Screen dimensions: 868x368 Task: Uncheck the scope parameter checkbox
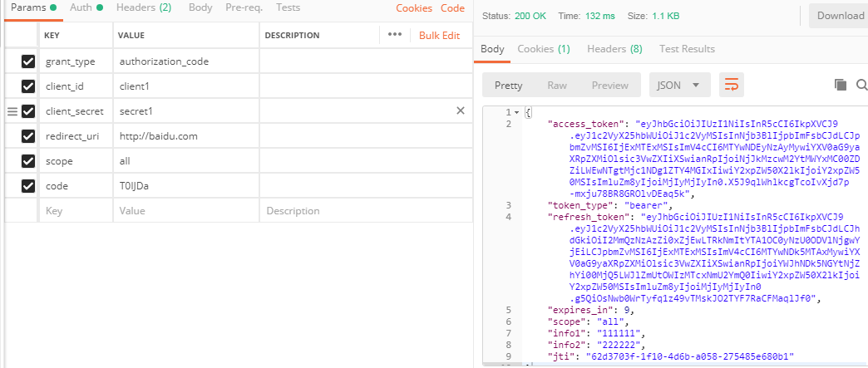pos(28,161)
